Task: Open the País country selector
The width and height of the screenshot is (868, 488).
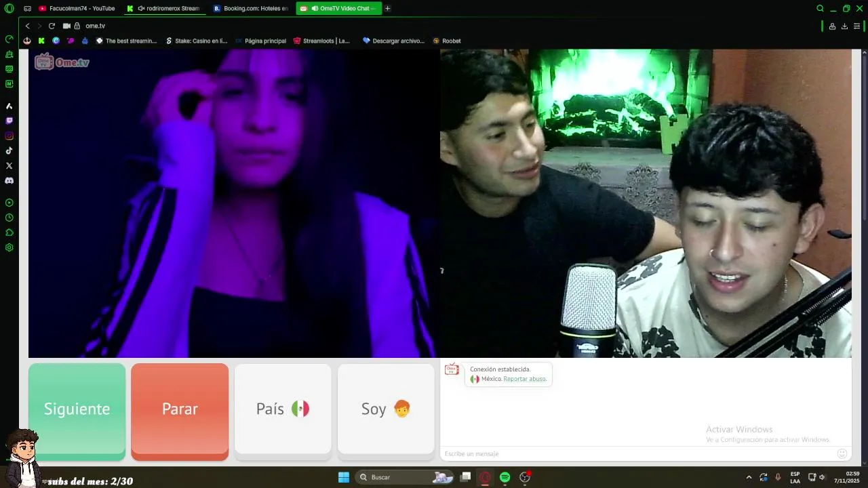Action: [283, 409]
